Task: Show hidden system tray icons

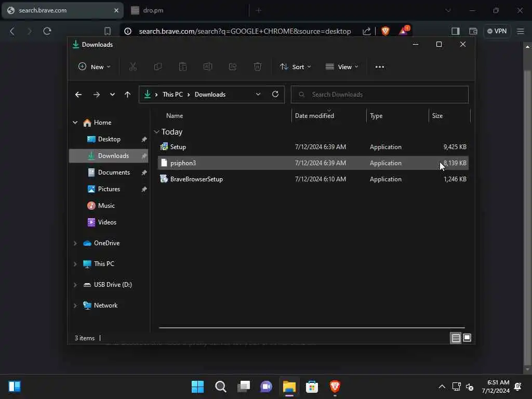Action: (x=442, y=387)
